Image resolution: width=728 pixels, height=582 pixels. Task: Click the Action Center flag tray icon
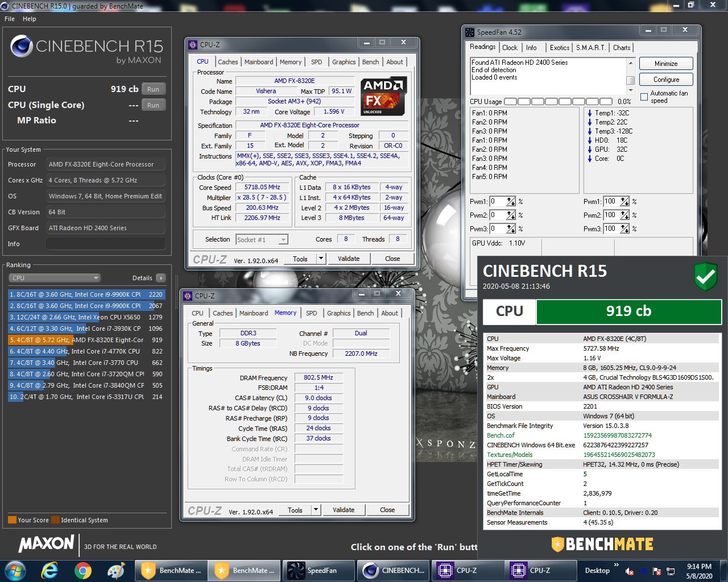pos(657,571)
